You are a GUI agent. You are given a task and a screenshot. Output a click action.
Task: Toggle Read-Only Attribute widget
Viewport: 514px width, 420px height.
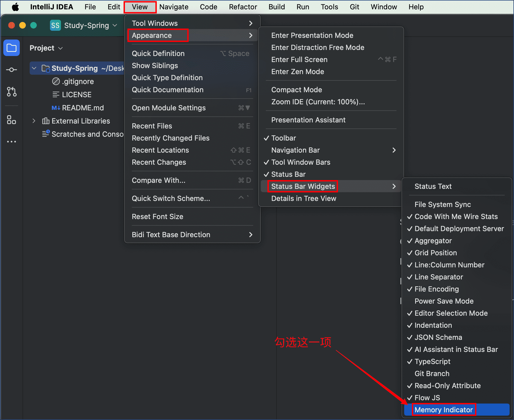pyautogui.click(x=457, y=386)
